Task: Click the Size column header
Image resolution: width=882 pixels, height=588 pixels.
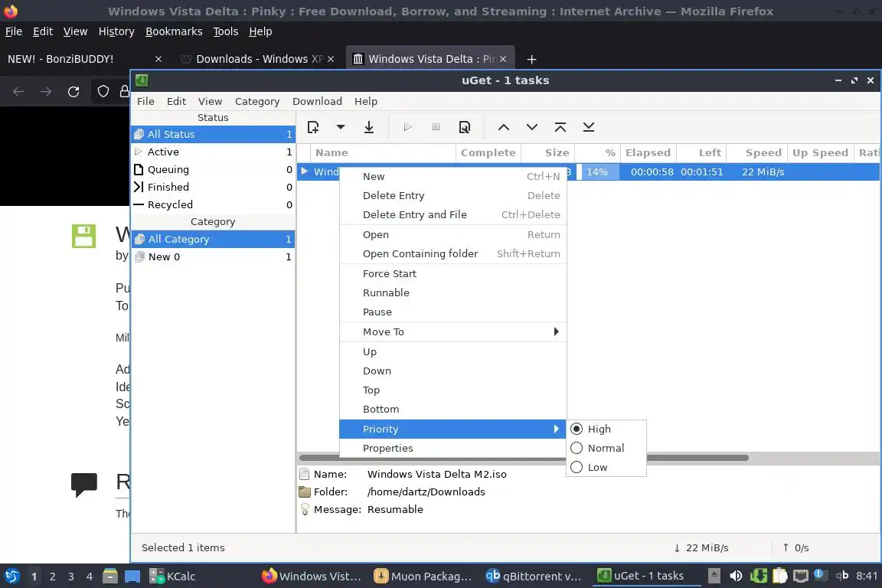Action: pos(548,152)
